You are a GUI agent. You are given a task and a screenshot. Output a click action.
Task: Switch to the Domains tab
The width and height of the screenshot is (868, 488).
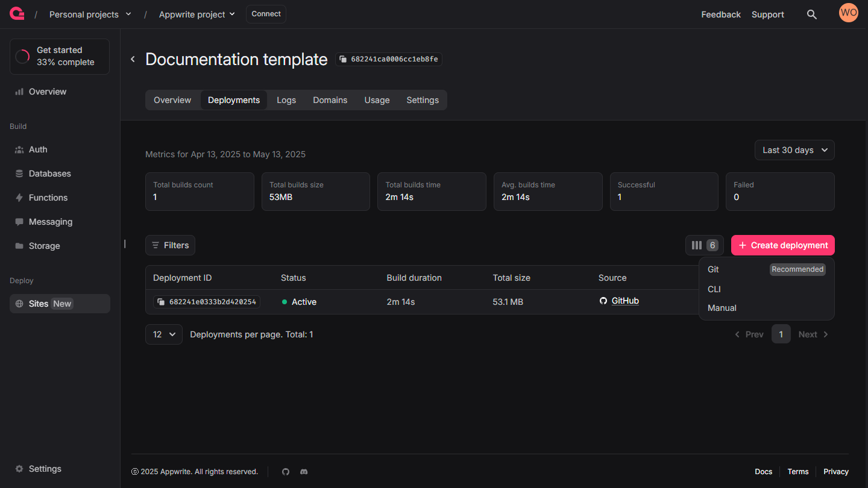click(x=330, y=100)
